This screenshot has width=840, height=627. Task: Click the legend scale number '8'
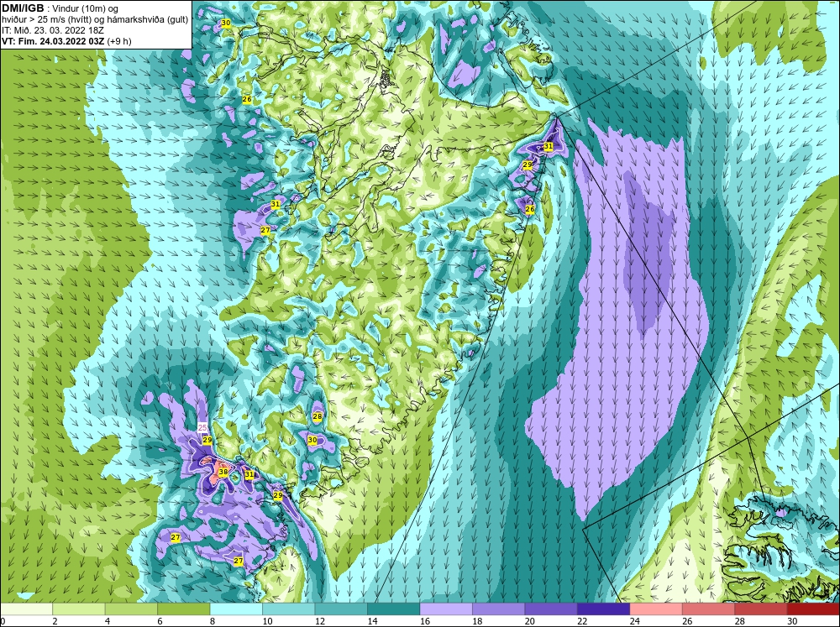click(x=213, y=621)
